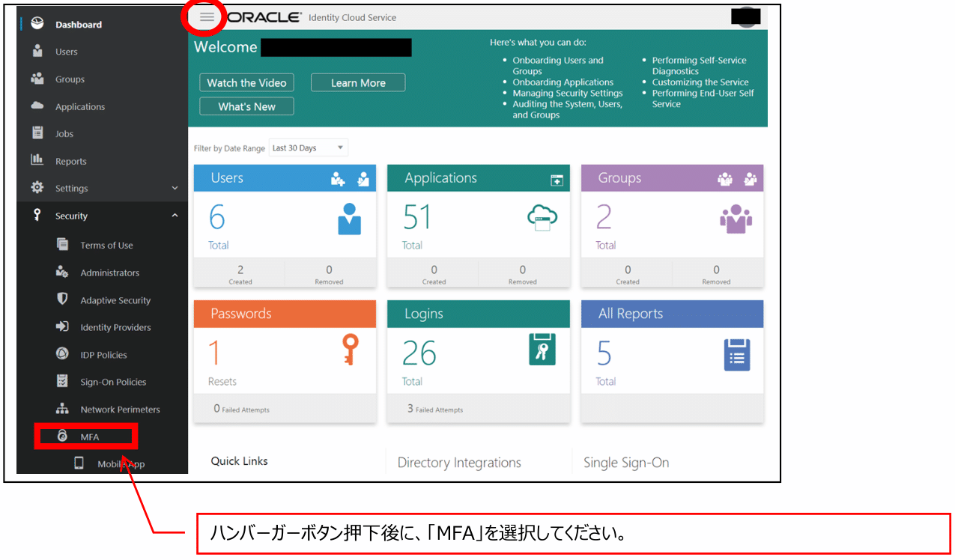Image resolution: width=955 pixels, height=560 pixels.
Task: Click add user icon in Users card header
Action: (x=339, y=178)
